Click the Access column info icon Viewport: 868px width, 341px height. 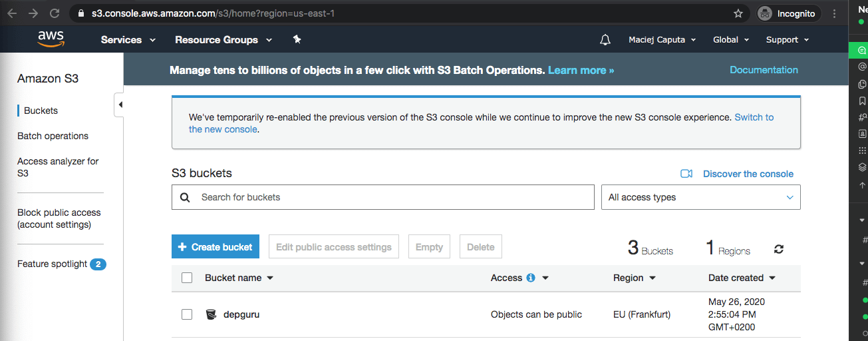click(x=531, y=278)
